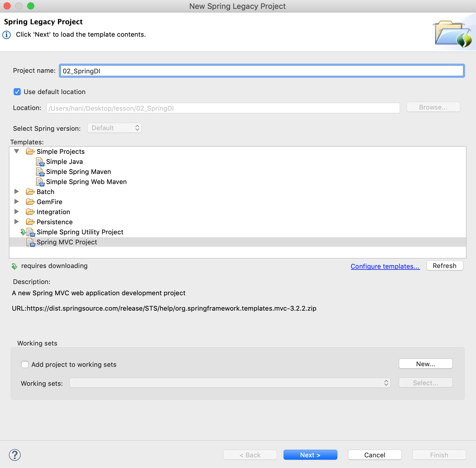Select the Spring MVC Project template
The width and height of the screenshot is (476, 468).
(67, 242)
